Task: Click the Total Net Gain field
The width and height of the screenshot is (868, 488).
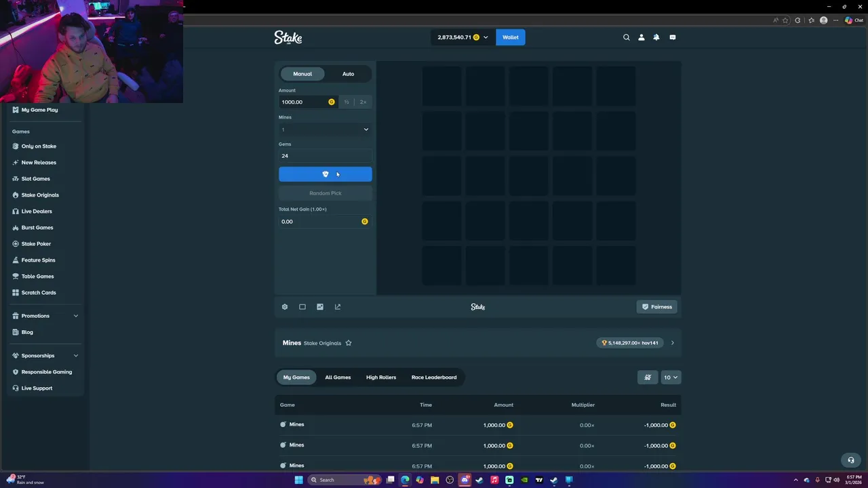Action: [325, 222]
